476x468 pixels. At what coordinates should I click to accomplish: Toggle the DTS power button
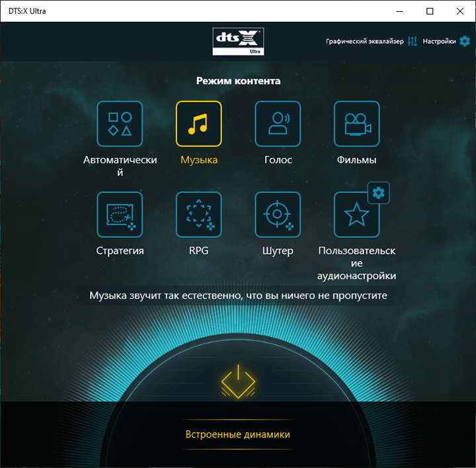(x=238, y=381)
